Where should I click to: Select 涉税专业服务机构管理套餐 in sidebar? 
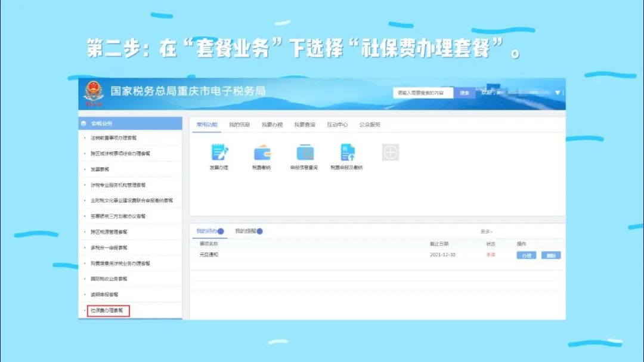(118, 185)
